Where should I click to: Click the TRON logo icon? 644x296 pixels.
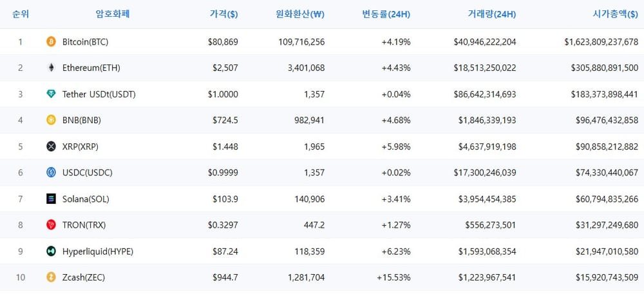[x=51, y=225]
